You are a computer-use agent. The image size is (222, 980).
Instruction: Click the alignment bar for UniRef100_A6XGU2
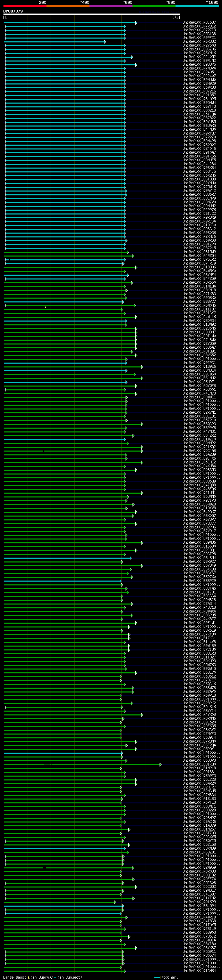[55, 41]
